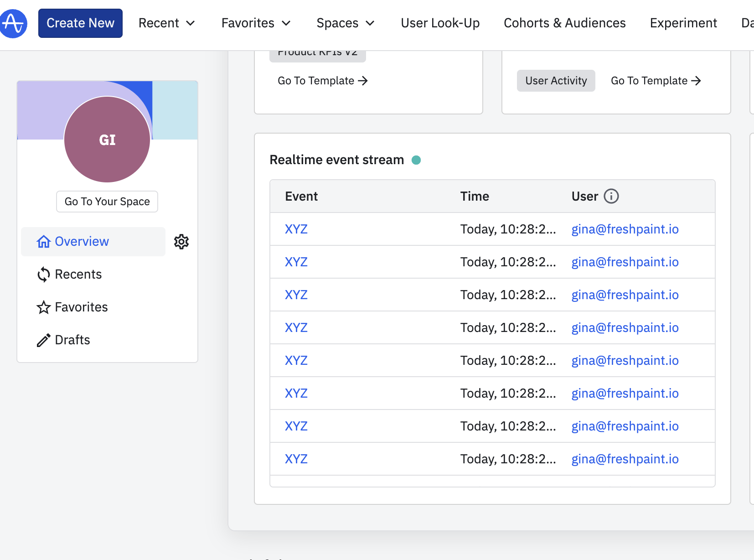Expand the Favorites dropdown in top bar
Image resolution: width=754 pixels, height=560 pixels.
point(256,23)
